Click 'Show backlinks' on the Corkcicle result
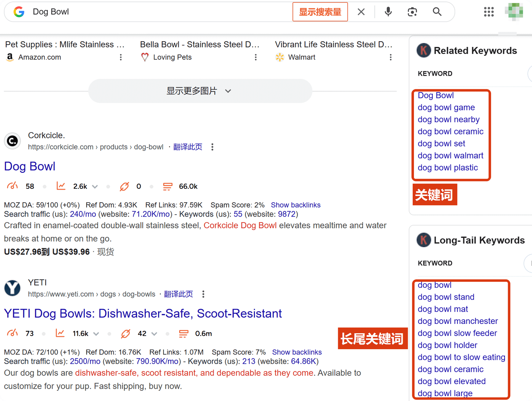532x401 pixels. point(296,205)
